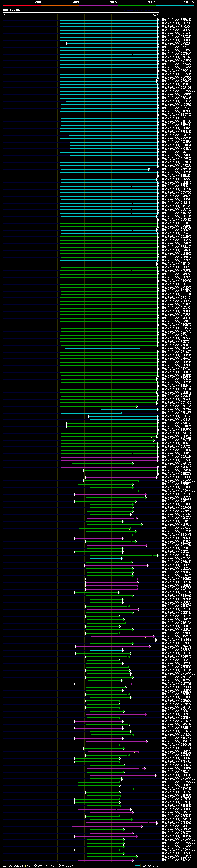The width and height of the screenshot is (197, 868).
Task: Open hit UniRef100_A9SSB6
Action: coord(176,139)
